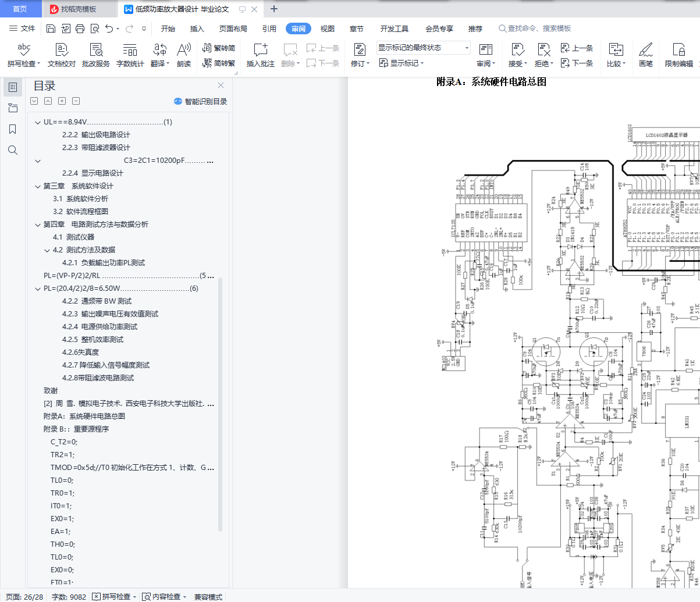Switch to the 视图 ribbon tab
700x602 pixels.
328,29
